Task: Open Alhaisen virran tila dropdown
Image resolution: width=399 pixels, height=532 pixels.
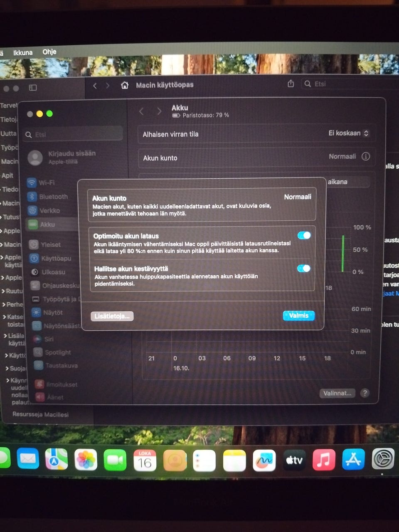Action: (x=348, y=133)
